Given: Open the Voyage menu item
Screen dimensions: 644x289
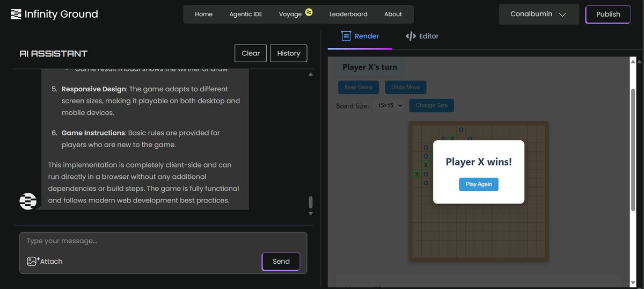Looking at the screenshot, I should point(290,14).
